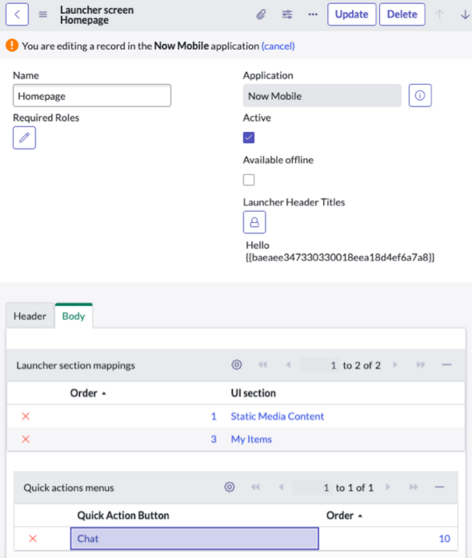The width and height of the screenshot is (472, 558).
Task: Click the back arrow button
Action: 17,15
